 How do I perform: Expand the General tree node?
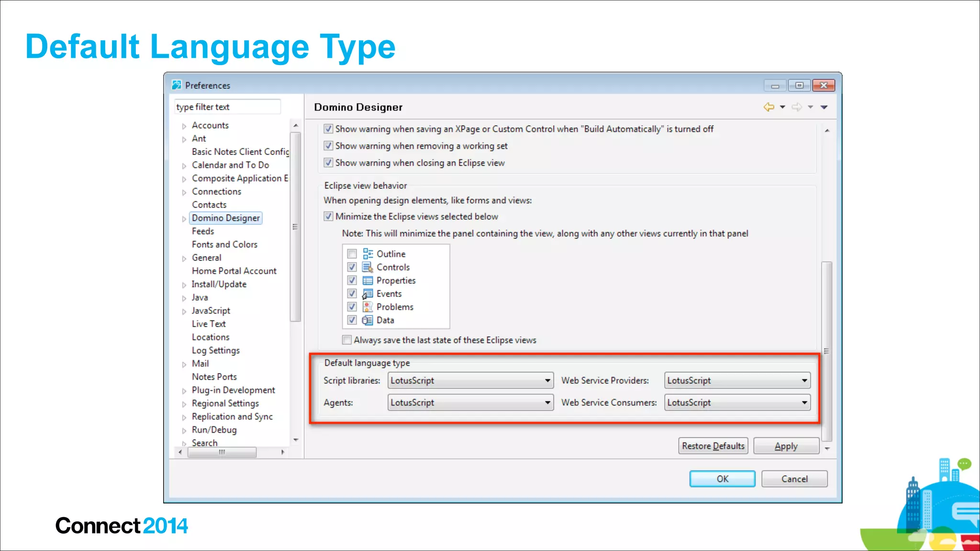pos(184,259)
